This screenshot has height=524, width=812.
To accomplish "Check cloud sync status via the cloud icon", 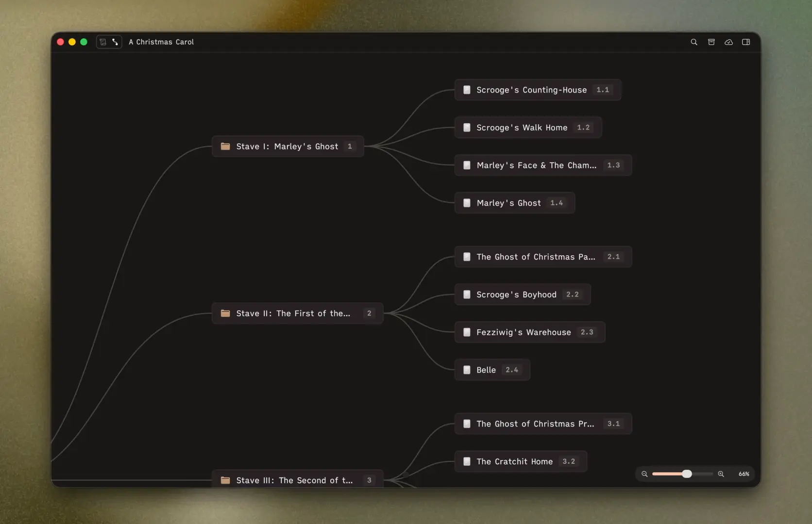I will (728, 42).
